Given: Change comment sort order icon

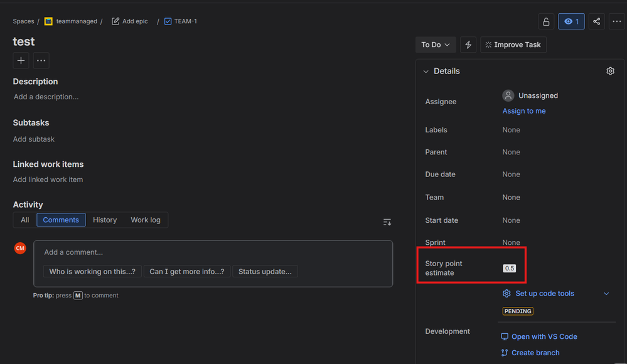Looking at the screenshot, I should [x=387, y=222].
